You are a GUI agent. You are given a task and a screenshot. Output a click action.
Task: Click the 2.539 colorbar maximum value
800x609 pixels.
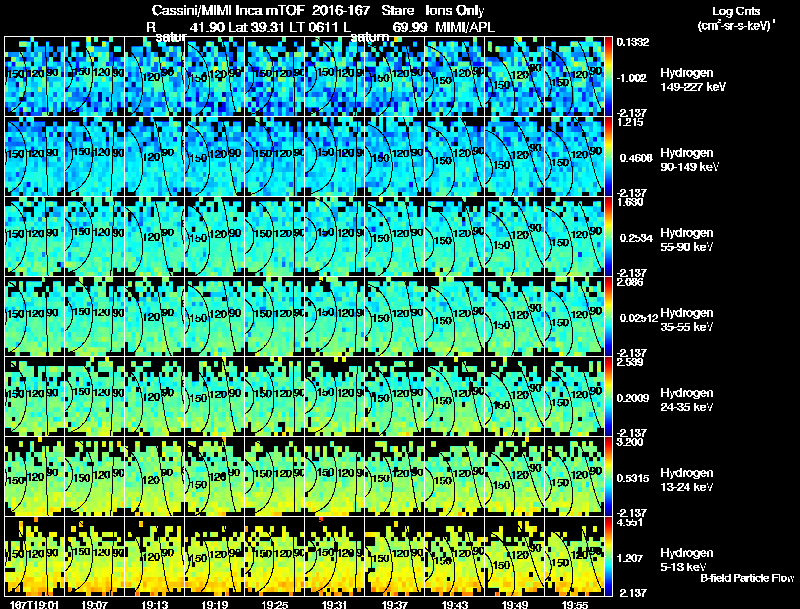pos(630,362)
